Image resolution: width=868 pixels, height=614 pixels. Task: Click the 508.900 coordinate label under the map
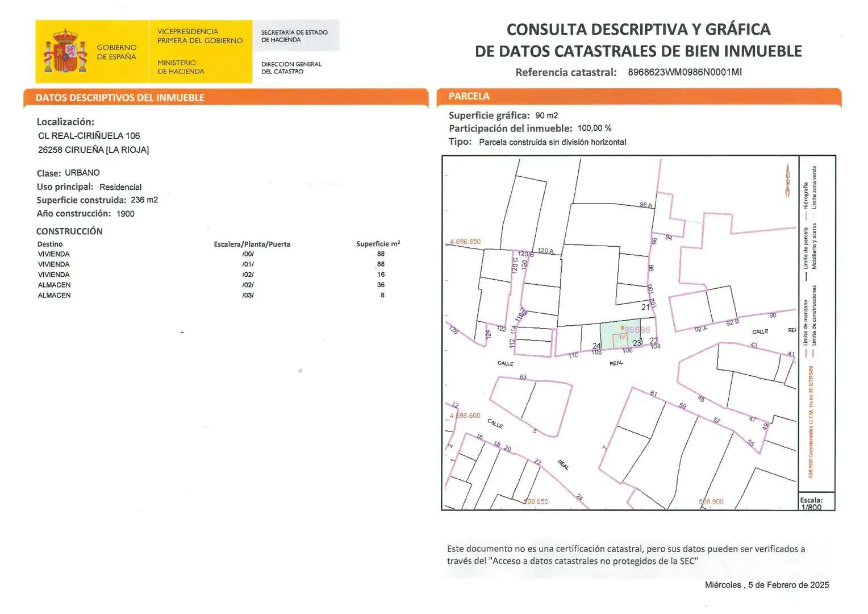coord(711,502)
